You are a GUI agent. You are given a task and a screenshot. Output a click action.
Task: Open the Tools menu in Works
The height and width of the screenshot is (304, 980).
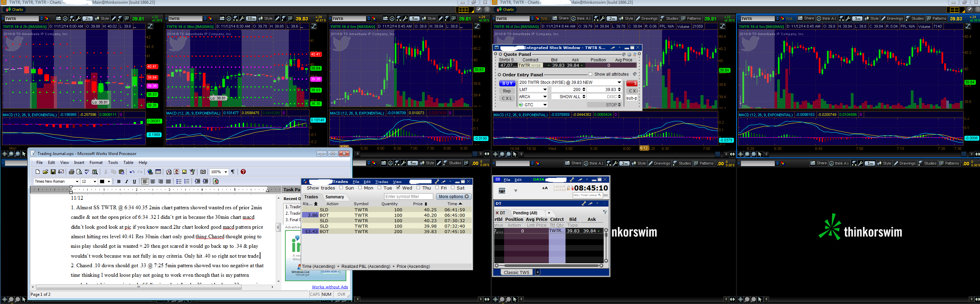(113, 163)
